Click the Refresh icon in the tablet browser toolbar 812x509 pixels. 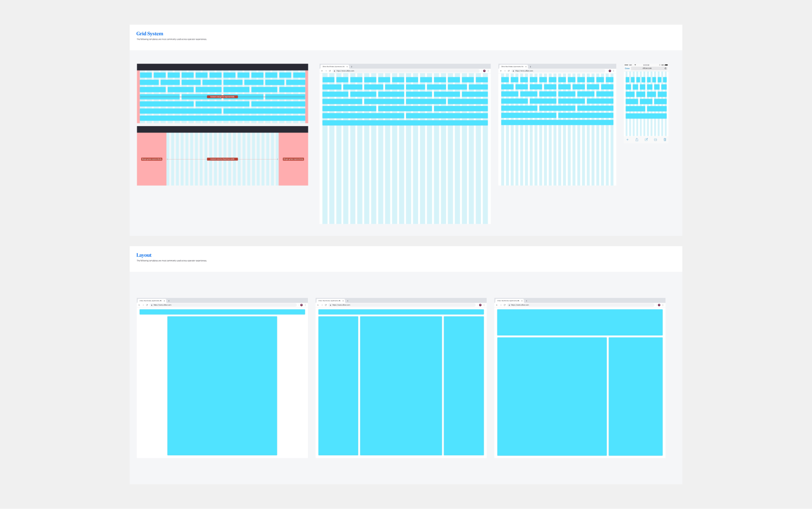[508, 71]
